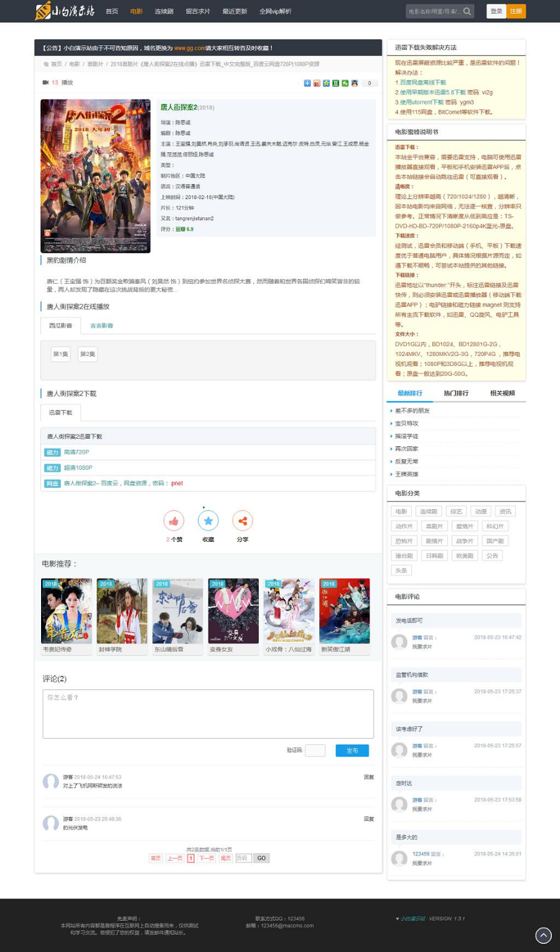Click the 登录 login button
Image resolution: width=560 pixels, height=952 pixels.
[496, 11]
